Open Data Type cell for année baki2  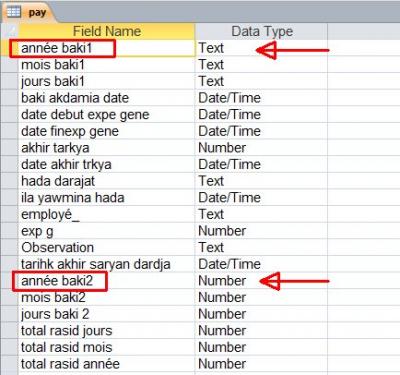click(x=261, y=281)
